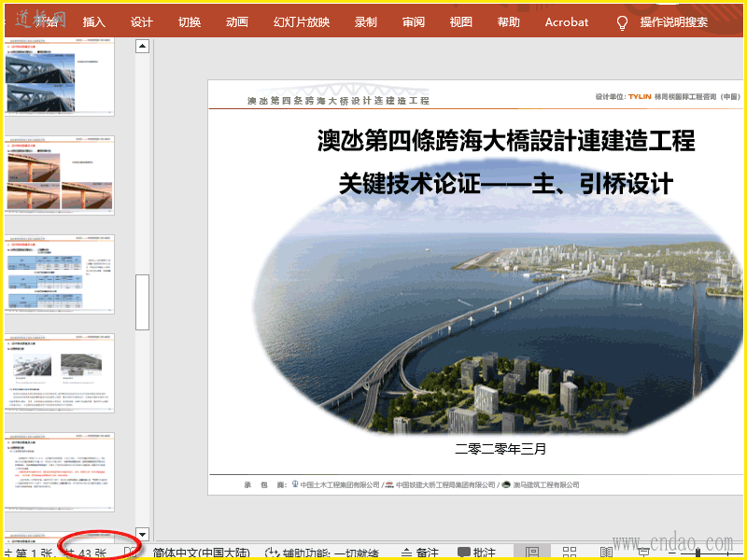Screen dimensions: 747x560
Task: Switch to the 切换 ribbon tab
Action: (190, 21)
